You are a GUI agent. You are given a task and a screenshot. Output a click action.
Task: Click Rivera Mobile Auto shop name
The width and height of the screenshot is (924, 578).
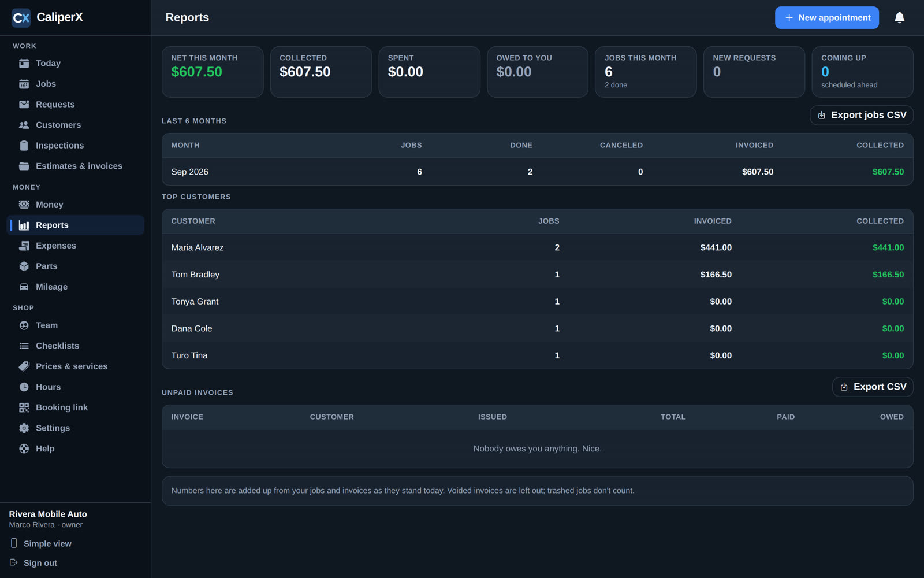48,514
